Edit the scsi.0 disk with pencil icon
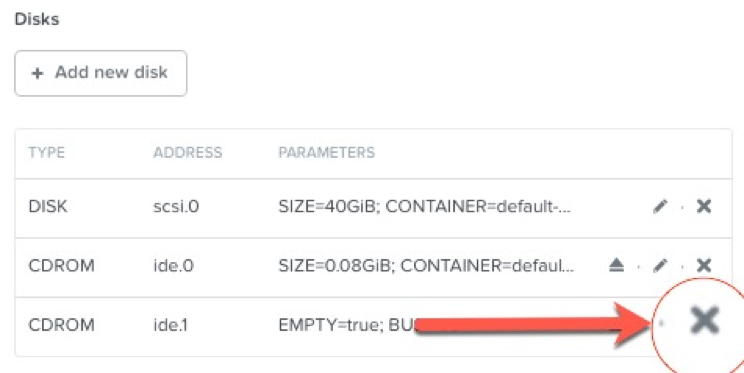This screenshot has height=373, width=744. [x=660, y=206]
